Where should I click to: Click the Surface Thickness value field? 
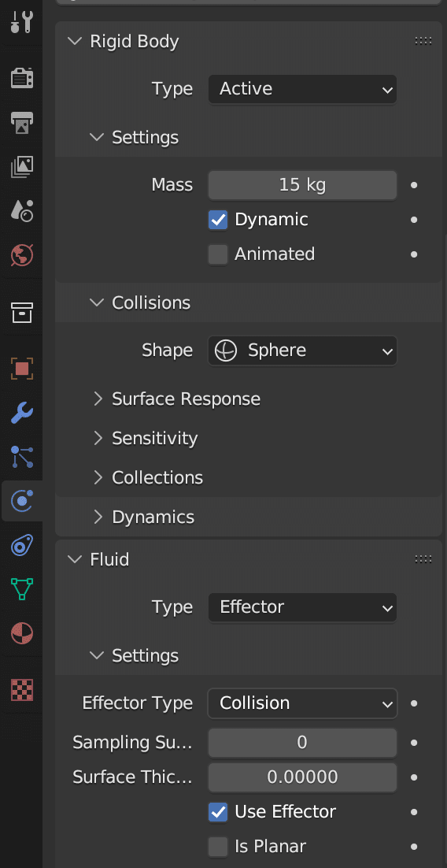(x=303, y=777)
